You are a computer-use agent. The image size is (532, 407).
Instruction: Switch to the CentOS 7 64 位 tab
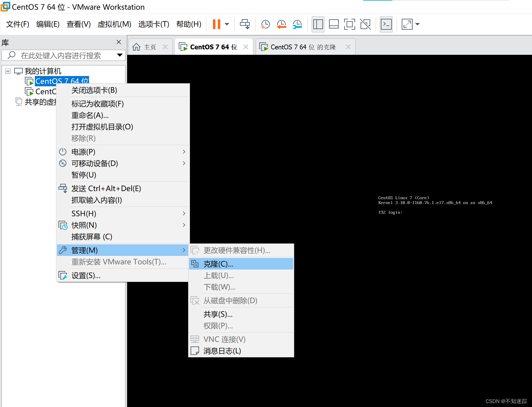click(213, 47)
